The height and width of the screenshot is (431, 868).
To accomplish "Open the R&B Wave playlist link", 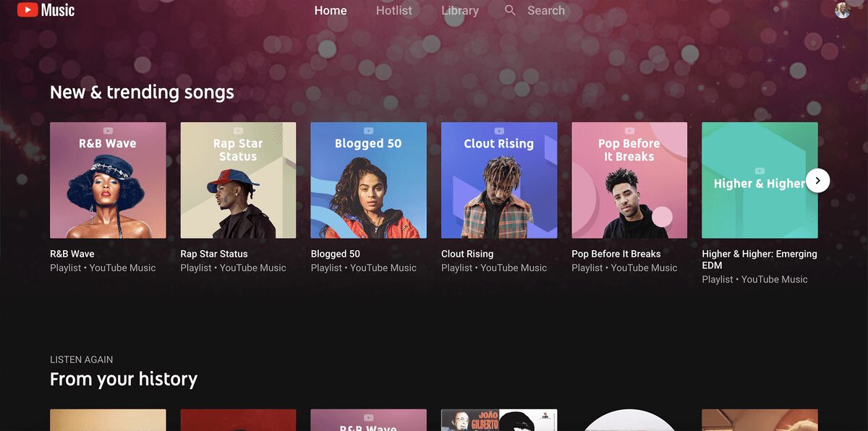I will tap(71, 253).
